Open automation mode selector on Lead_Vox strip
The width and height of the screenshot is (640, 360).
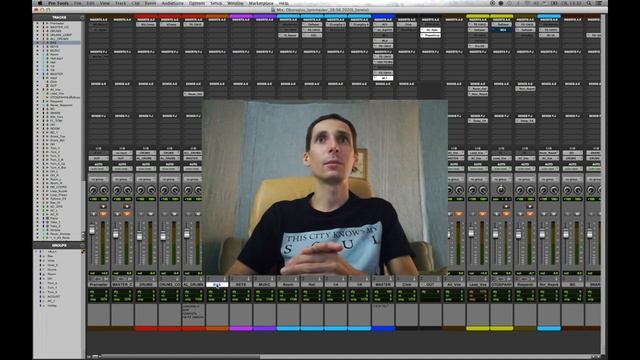478,169
